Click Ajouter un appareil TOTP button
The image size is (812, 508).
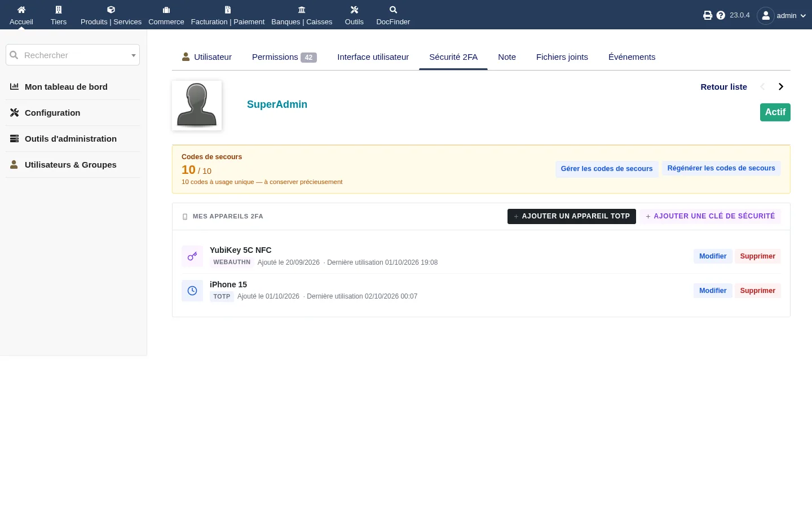tap(572, 216)
